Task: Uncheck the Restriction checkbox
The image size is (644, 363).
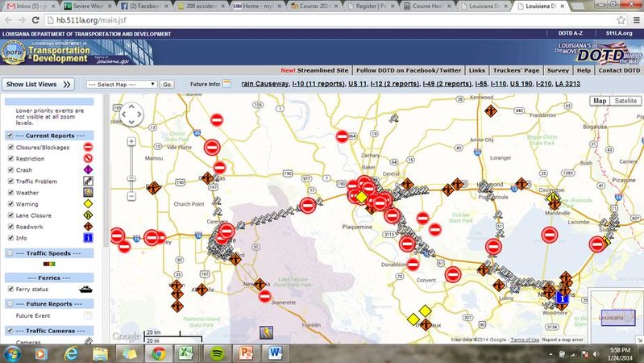Action: pyautogui.click(x=11, y=158)
